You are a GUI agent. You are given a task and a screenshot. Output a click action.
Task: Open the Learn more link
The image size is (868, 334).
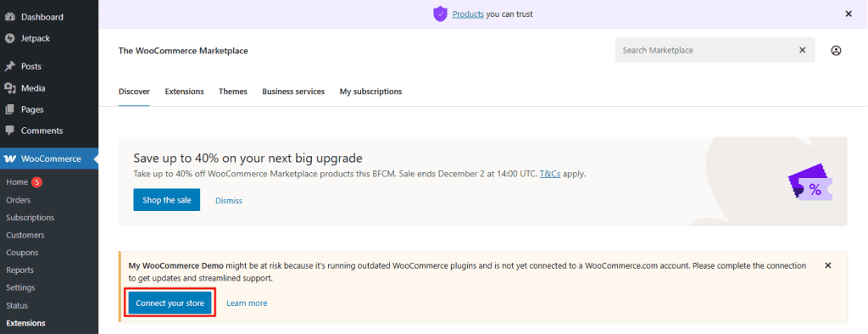(247, 303)
